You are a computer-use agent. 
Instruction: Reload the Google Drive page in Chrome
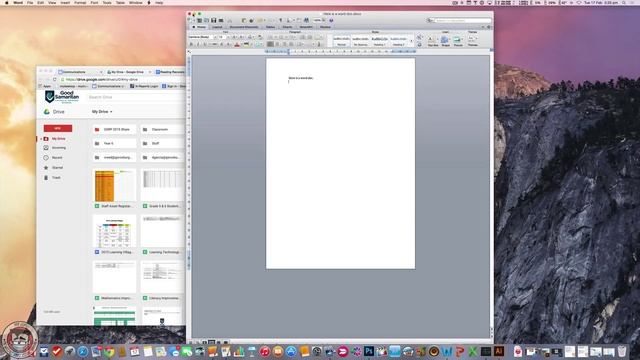55,79
